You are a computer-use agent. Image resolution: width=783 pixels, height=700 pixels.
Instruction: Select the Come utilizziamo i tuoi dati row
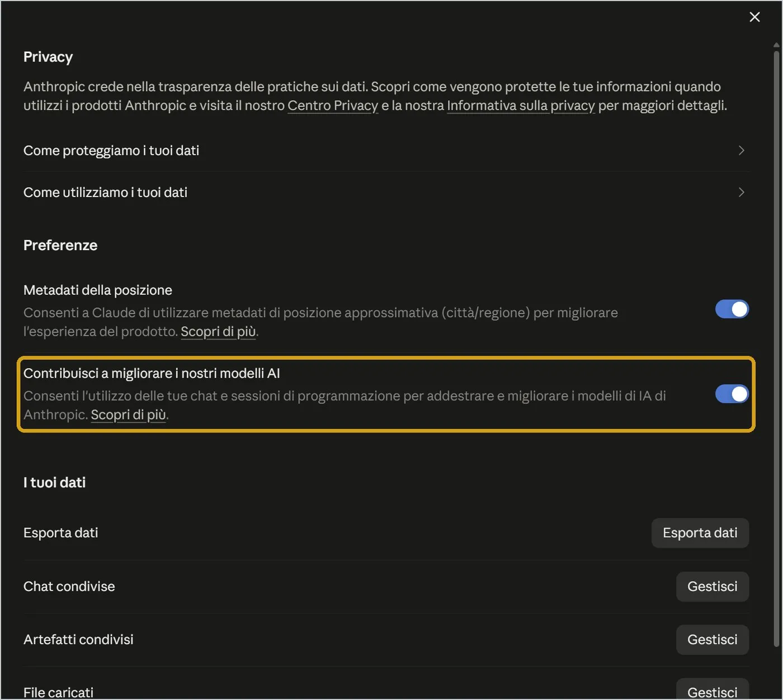(386, 192)
